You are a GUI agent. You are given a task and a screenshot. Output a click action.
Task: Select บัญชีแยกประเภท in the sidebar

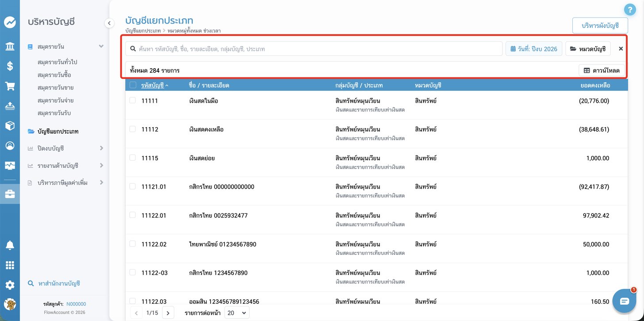click(58, 131)
